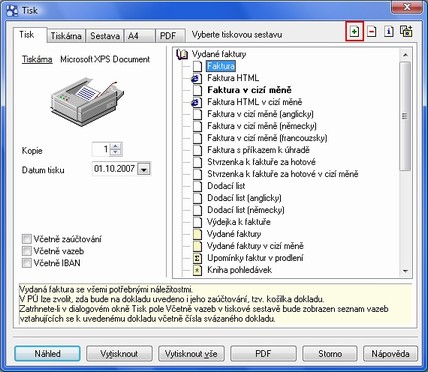Viewport: 428px width, 372px height.
Task: Switch to the Tiskárna tab
Action: pyautogui.click(x=66, y=36)
